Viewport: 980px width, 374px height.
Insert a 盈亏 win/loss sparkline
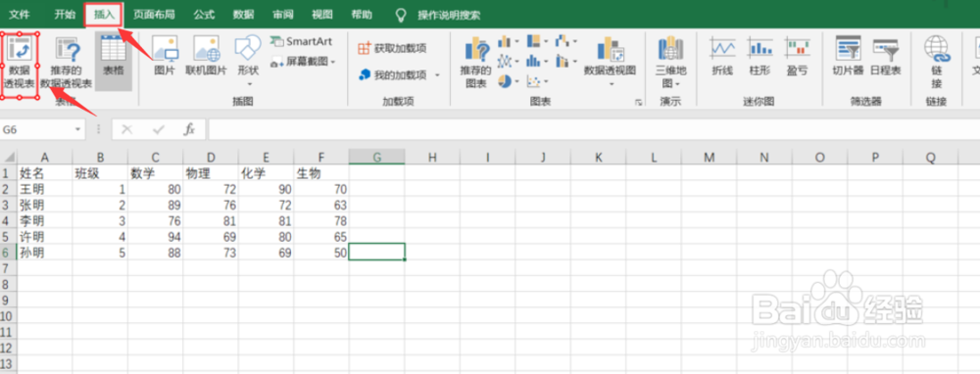click(797, 57)
